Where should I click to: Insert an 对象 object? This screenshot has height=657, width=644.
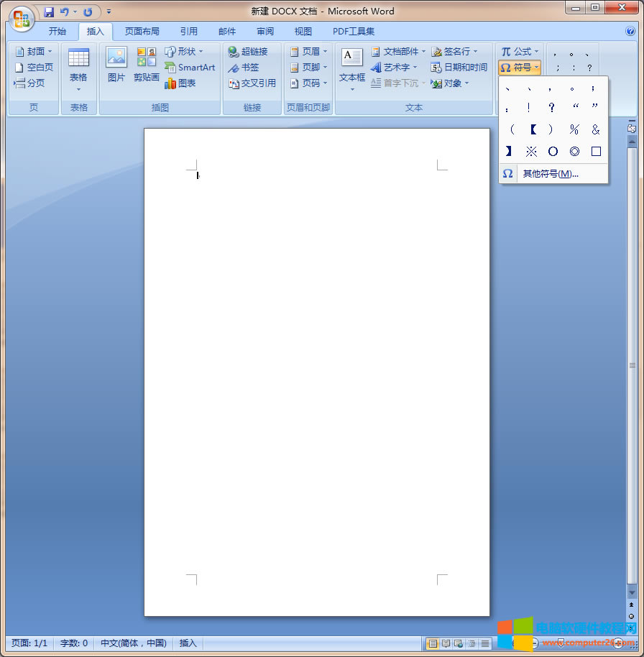coord(450,83)
